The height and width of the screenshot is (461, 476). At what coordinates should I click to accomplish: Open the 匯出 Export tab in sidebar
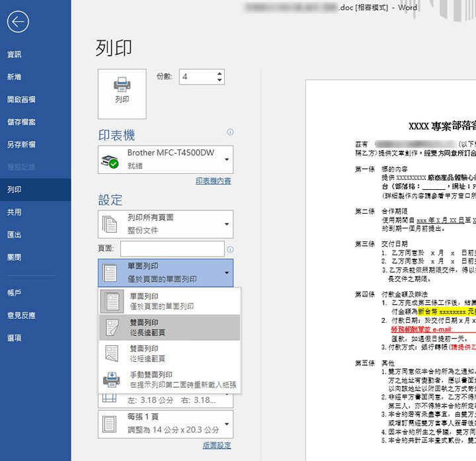tap(14, 235)
